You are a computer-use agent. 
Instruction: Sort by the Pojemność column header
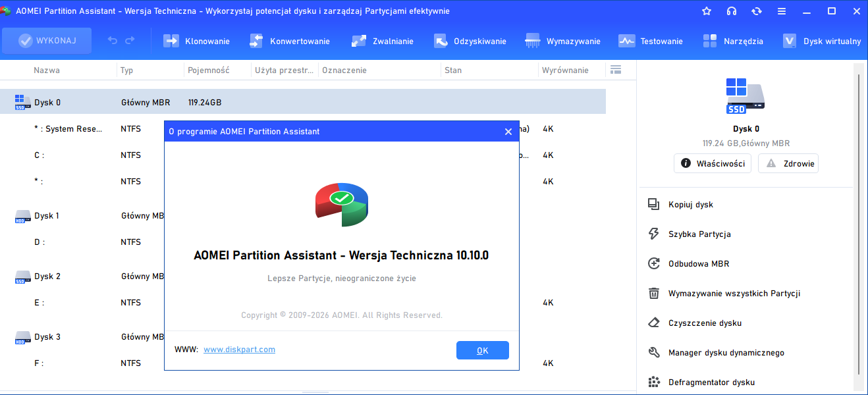(x=208, y=70)
